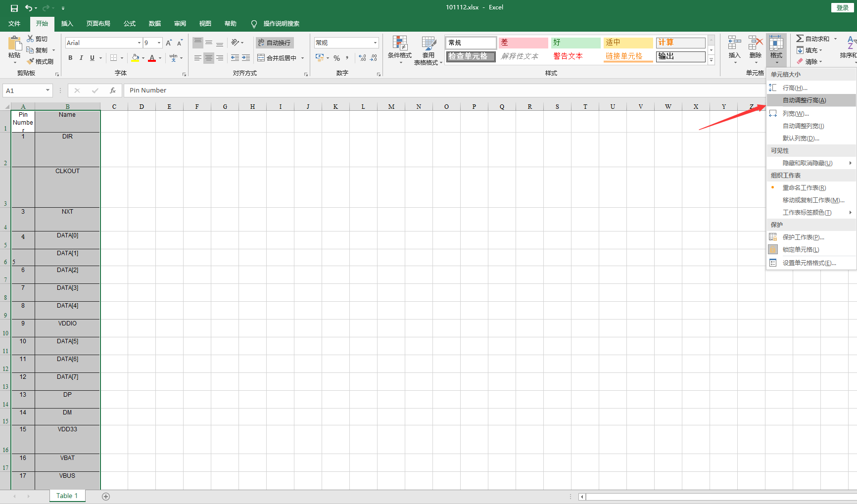Open Conditional Formatting 条件格式
857x504 pixels.
coord(400,50)
